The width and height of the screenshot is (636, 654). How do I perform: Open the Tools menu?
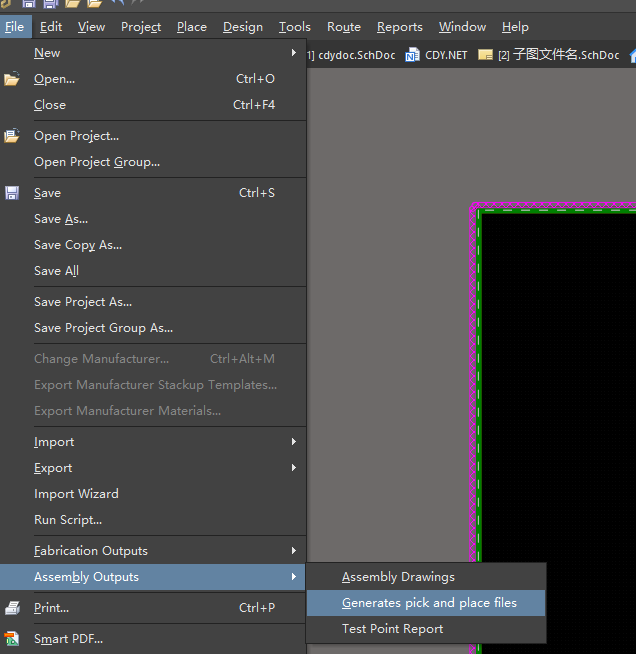(294, 27)
